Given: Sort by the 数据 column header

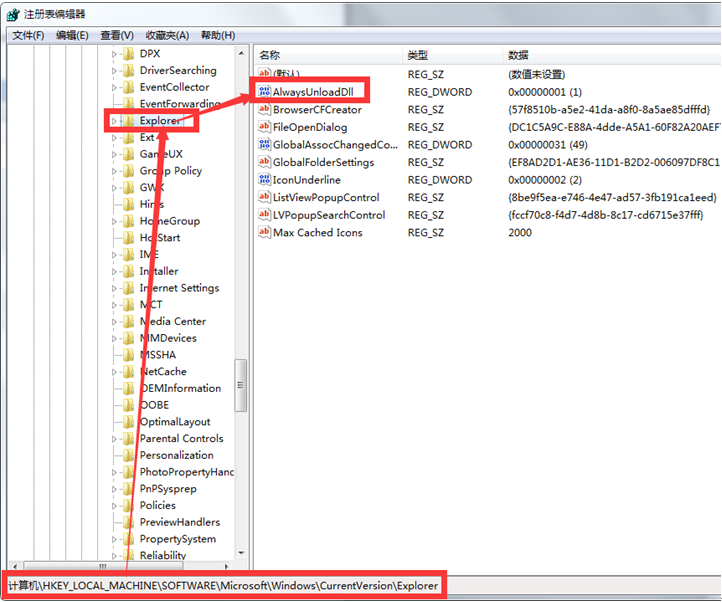Looking at the screenshot, I should 612,55.
